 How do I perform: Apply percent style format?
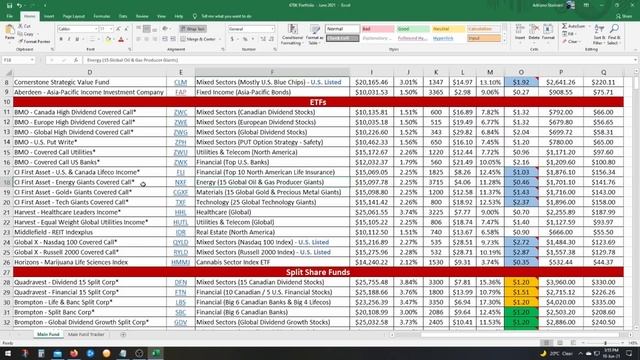(245, 39)
